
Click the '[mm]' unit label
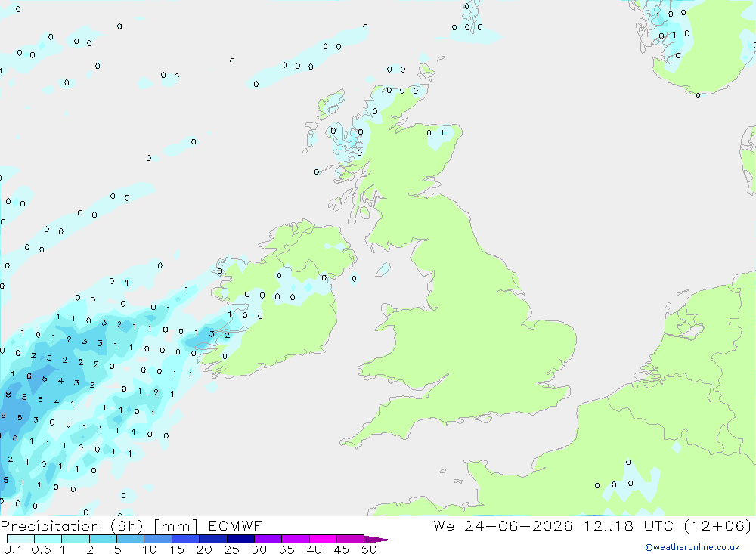(175, 526)
